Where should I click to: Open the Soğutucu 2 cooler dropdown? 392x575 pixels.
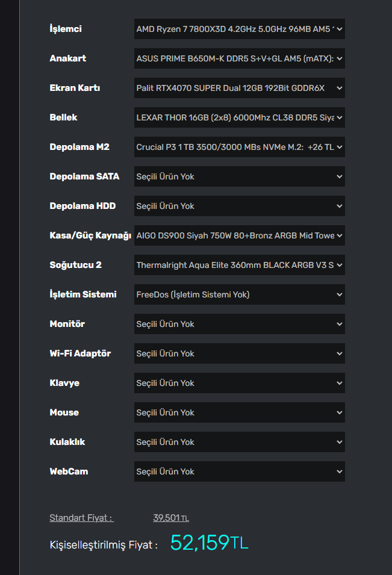239,265
